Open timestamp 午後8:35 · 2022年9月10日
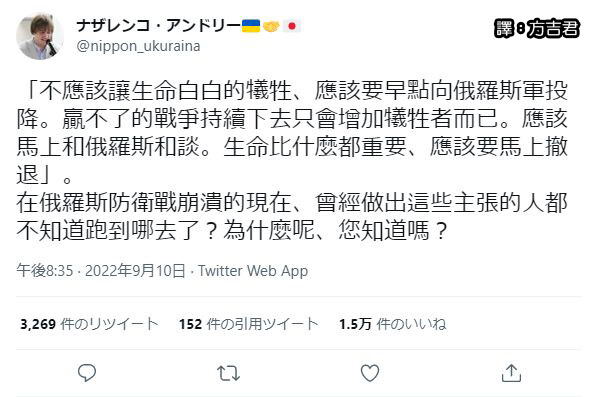598x397 pixels. (x=101, y=271)
